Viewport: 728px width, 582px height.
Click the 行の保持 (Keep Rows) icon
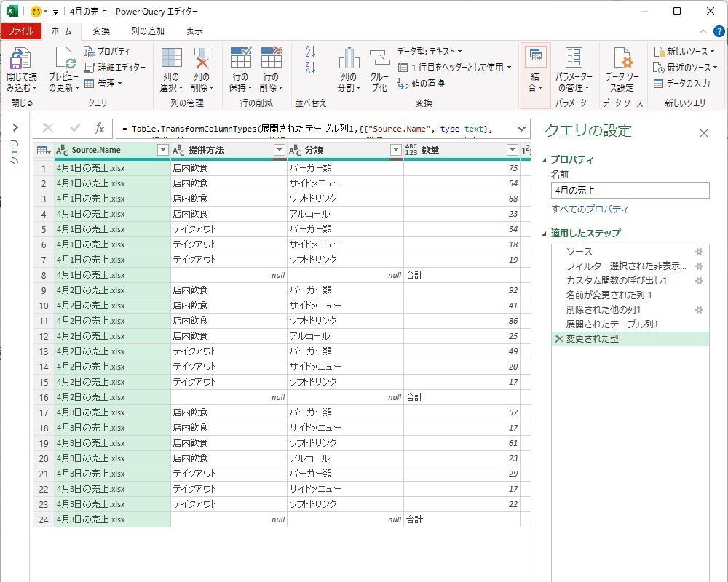click(x=240, y=60)
